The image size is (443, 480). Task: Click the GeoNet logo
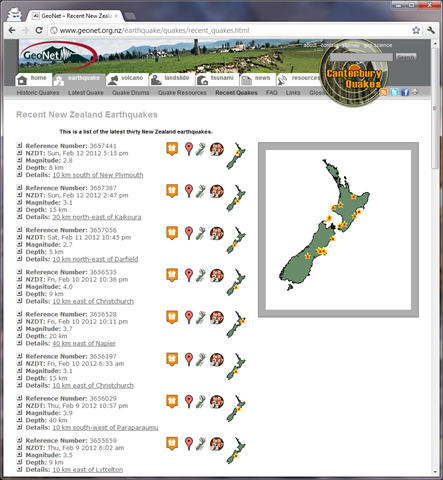point(58,56)
